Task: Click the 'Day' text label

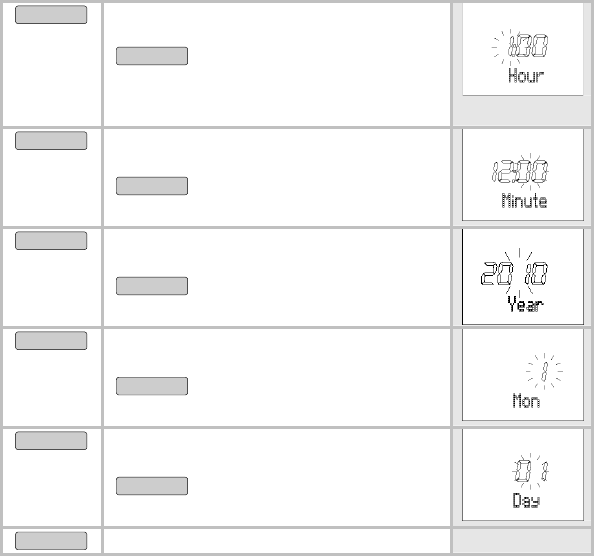Action: pos(526,500)
